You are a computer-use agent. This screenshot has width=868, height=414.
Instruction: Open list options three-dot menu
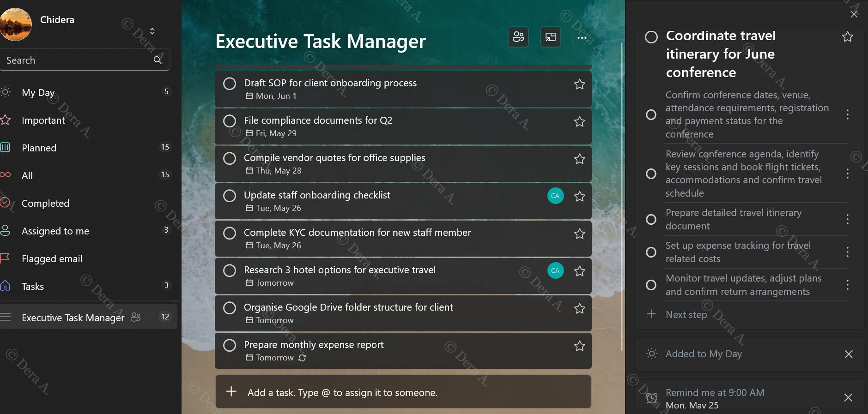pyautogui.click(x=582, y=37)
